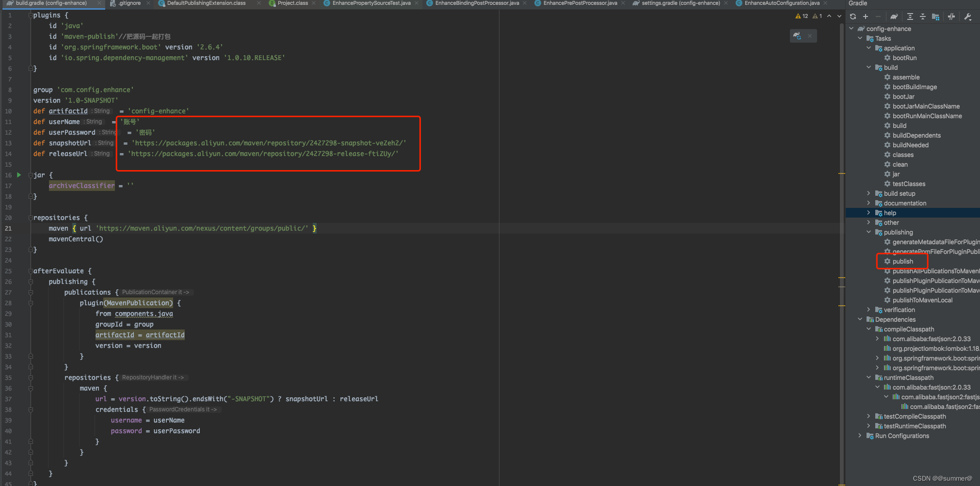Image resolution: width=980 pixels, height=486 pixels.
Task: Expand the verification group
Action: click(x=869, y=310)
